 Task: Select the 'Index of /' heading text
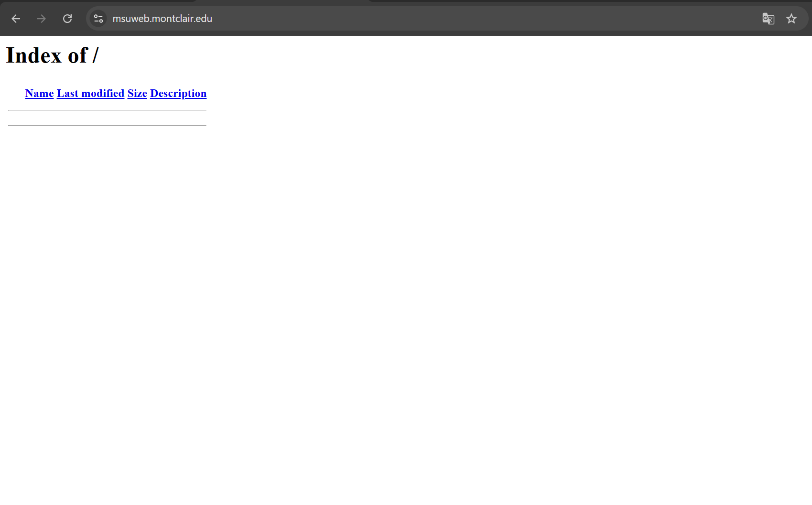pyautogui.click(x=52, y=55)
